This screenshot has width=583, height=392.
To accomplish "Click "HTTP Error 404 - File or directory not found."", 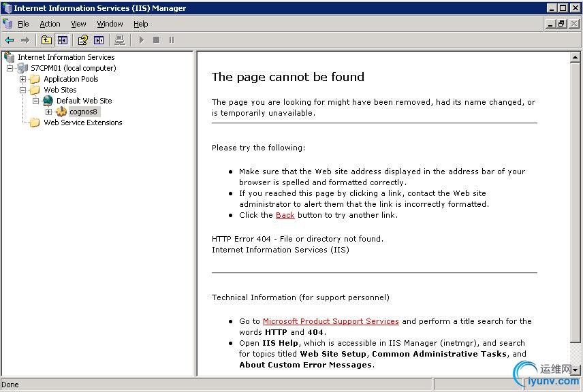I will pyautogui.click(x=298, y=239).
